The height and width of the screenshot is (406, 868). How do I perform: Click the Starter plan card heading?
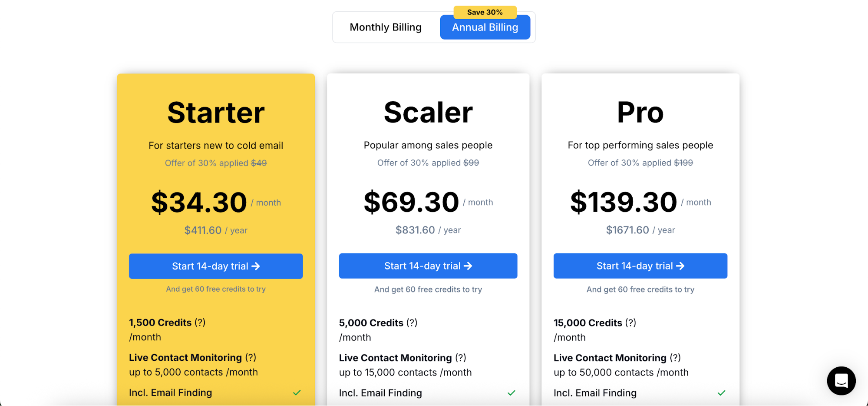point(216,112)
